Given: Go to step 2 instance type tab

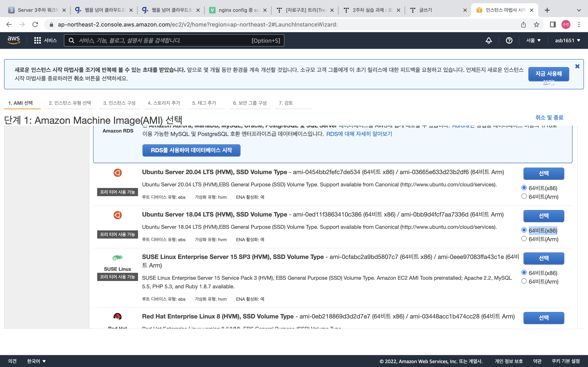Looking at the screenshot, I should pyautogui.click(x=70, y=103).
